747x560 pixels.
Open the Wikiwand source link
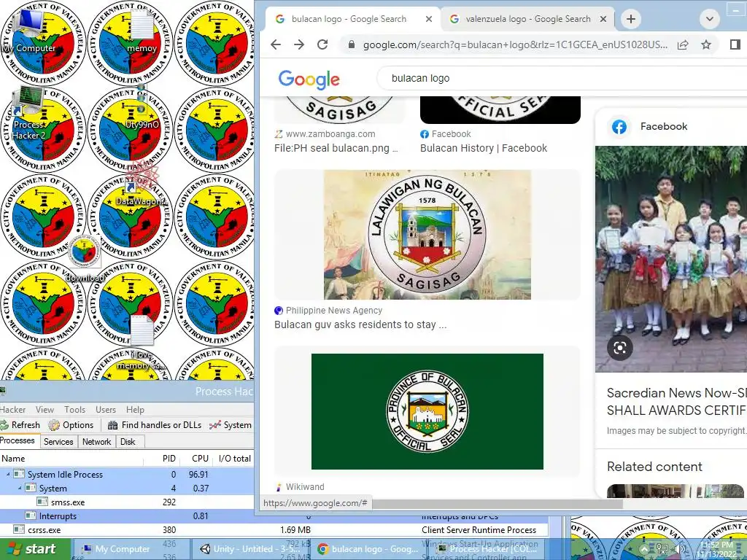pyautogui.click(x=305, y=487)
